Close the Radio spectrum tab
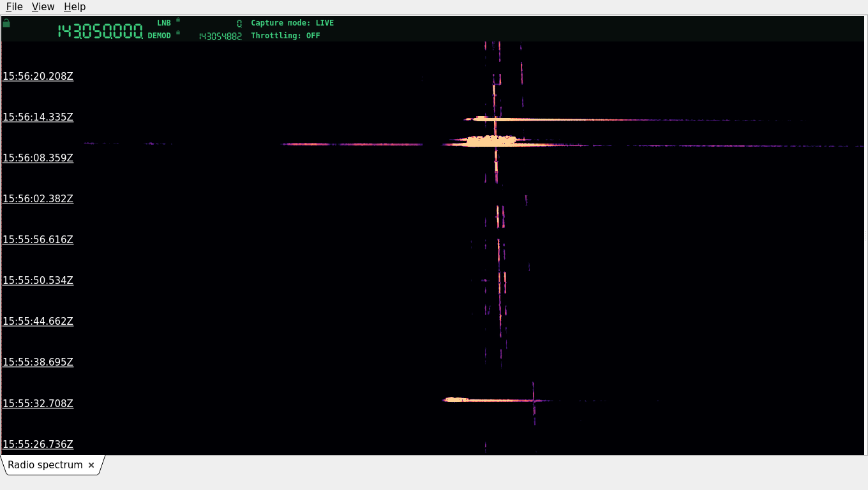Viewport: 868px width, 490px height. tap(91, 465)
